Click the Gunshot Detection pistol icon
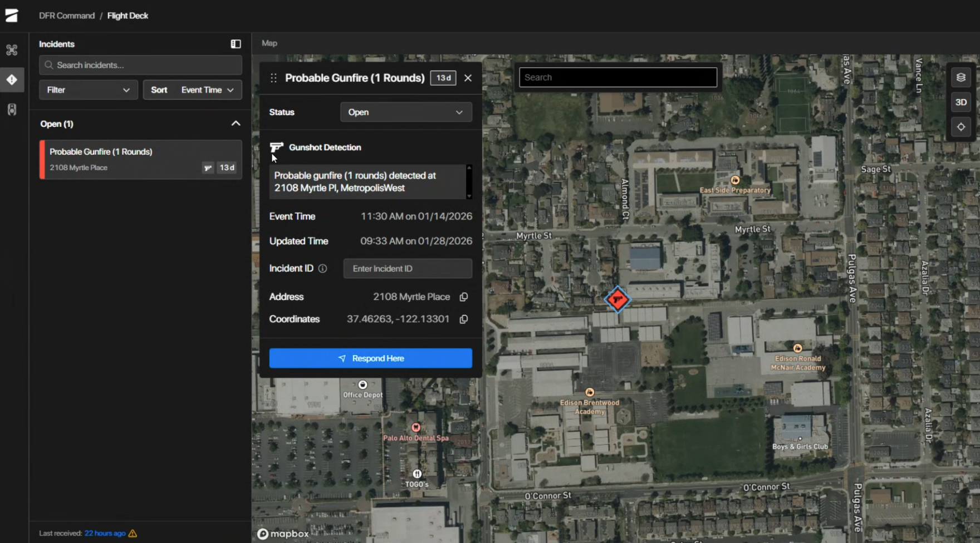This screenshot has height=543, width=980. pos(276,147)
